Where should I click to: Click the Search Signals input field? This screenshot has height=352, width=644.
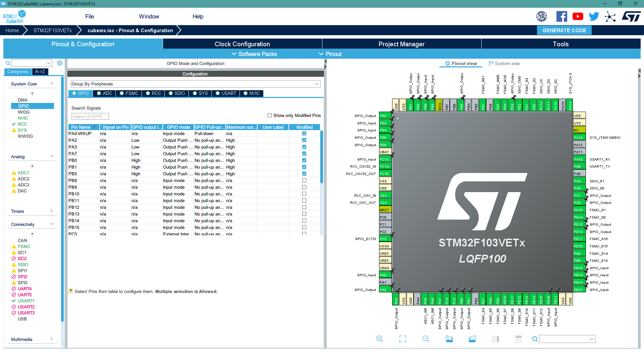(90, 116)
